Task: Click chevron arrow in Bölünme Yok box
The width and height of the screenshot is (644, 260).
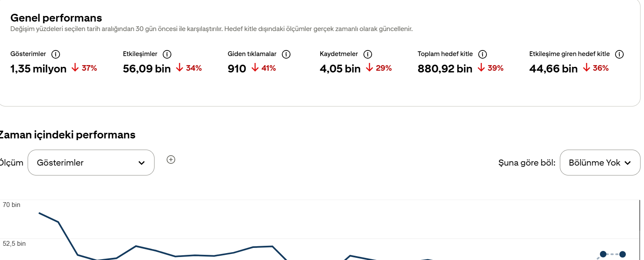Action: [628, 163]
